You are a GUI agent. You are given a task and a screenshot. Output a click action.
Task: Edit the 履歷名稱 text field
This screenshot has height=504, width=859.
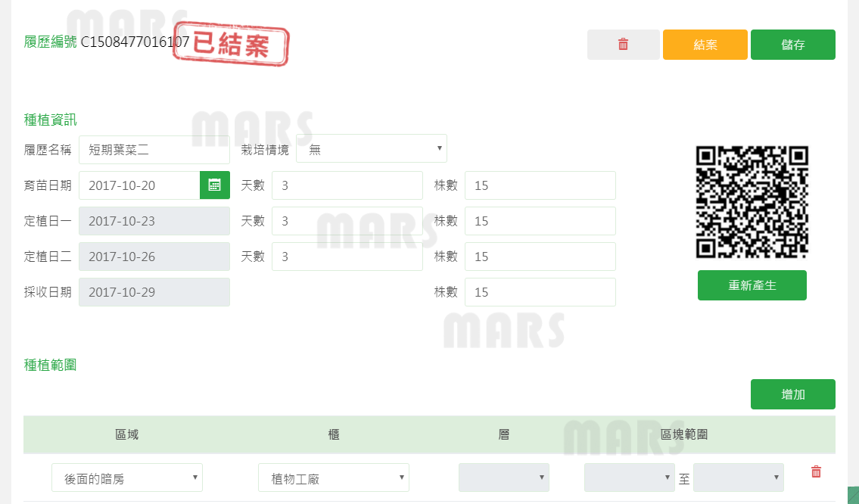coord(154,149)
